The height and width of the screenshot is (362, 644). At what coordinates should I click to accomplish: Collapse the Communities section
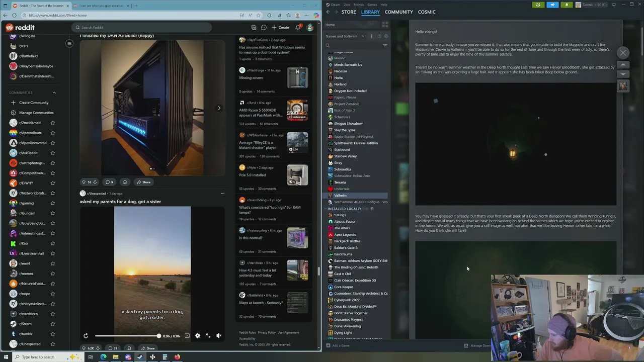[x=54, y=93]
